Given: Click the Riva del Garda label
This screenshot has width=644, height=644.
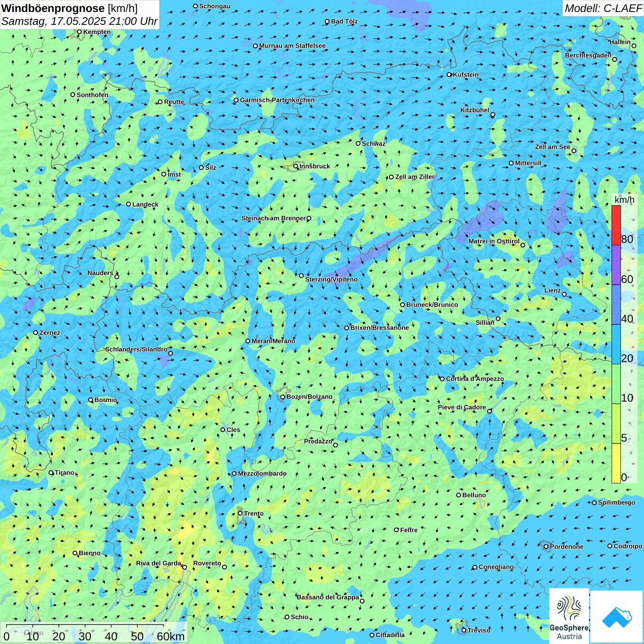Looking at the screenshot, I should [158, 563].
